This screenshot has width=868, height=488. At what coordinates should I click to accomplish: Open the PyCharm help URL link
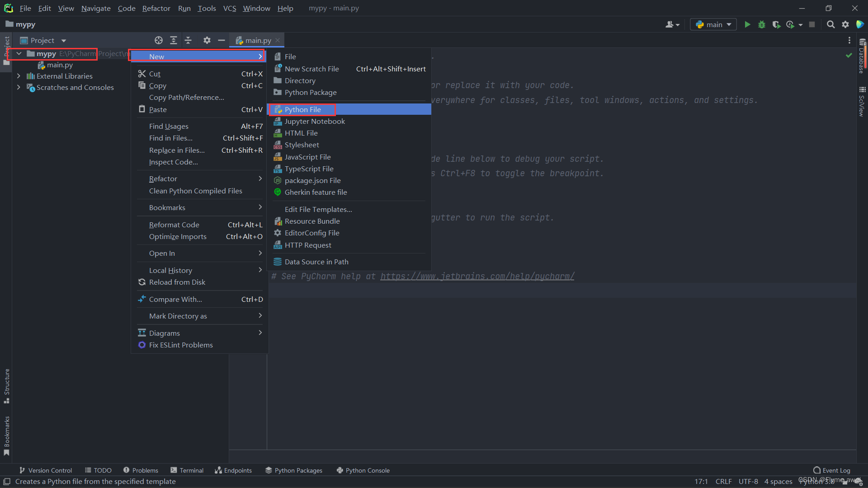[x=477, y=276]
